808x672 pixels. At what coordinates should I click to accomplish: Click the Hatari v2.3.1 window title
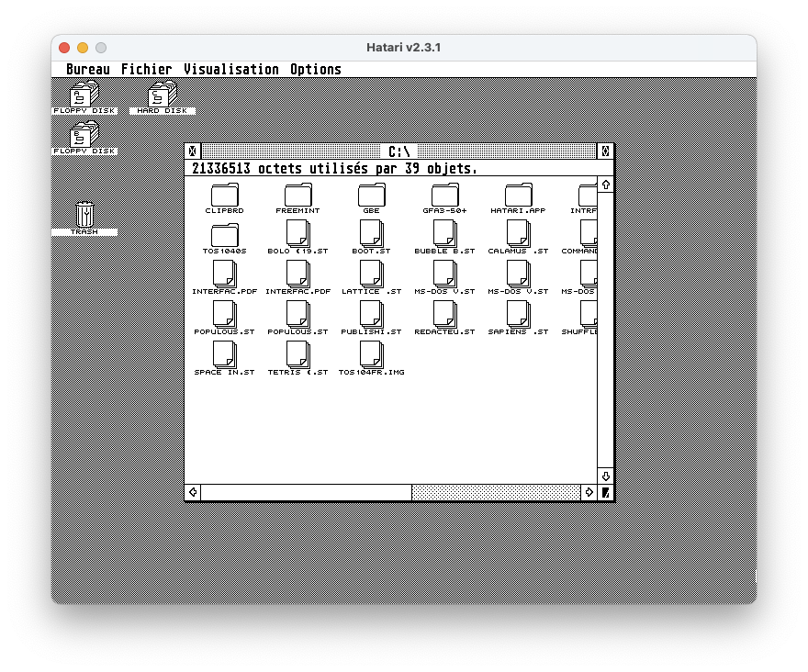(403, 48)
